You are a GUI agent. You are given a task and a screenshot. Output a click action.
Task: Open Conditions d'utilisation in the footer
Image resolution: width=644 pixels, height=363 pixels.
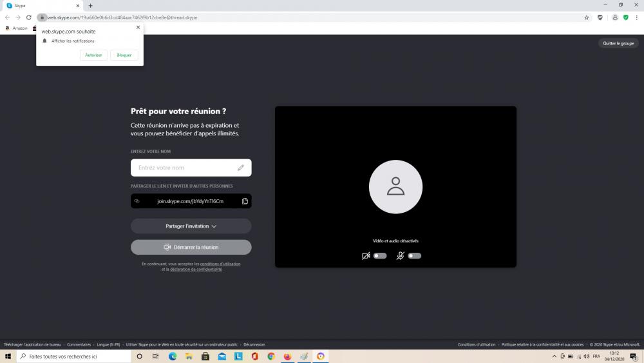[x=477, y=344]
